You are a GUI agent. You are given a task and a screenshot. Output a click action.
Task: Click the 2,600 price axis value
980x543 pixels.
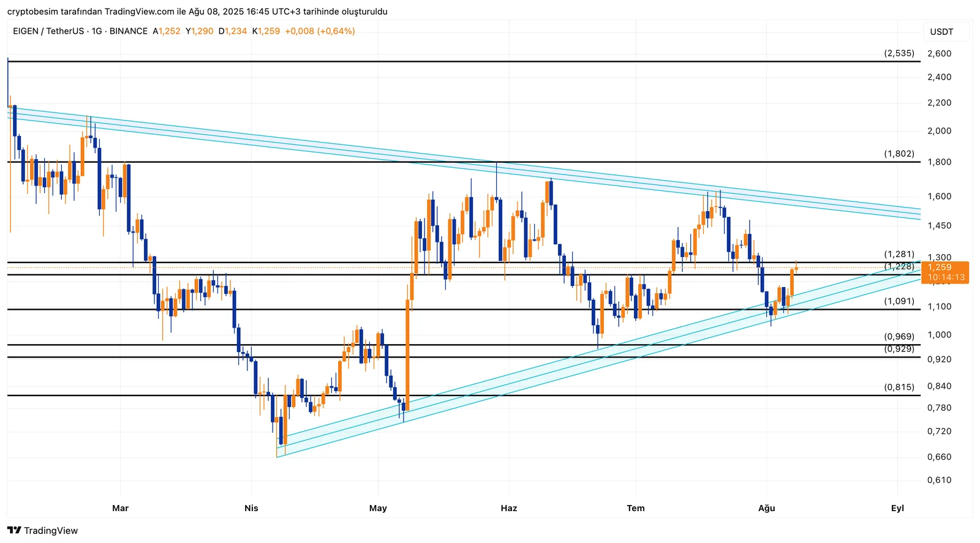[x=940, y=54]
